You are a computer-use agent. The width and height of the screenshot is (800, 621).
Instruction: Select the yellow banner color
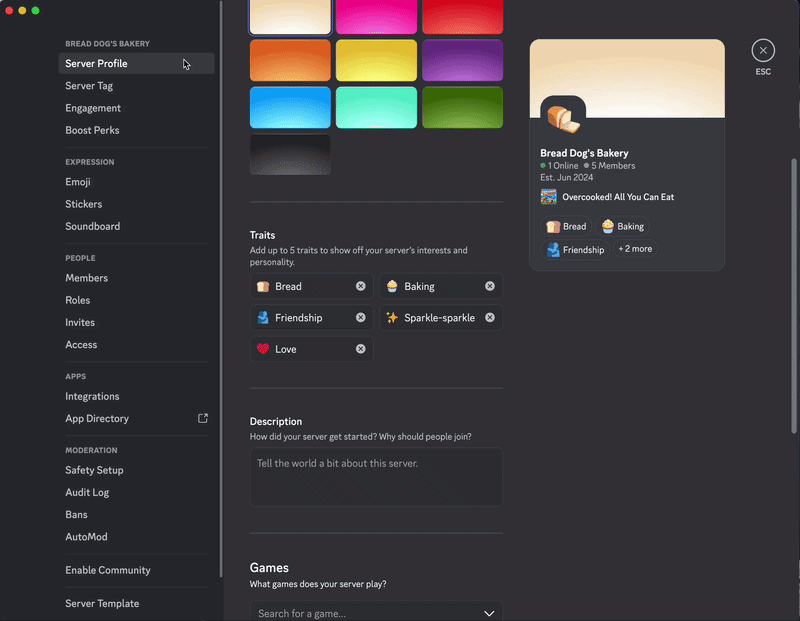[x=376, y=60]
